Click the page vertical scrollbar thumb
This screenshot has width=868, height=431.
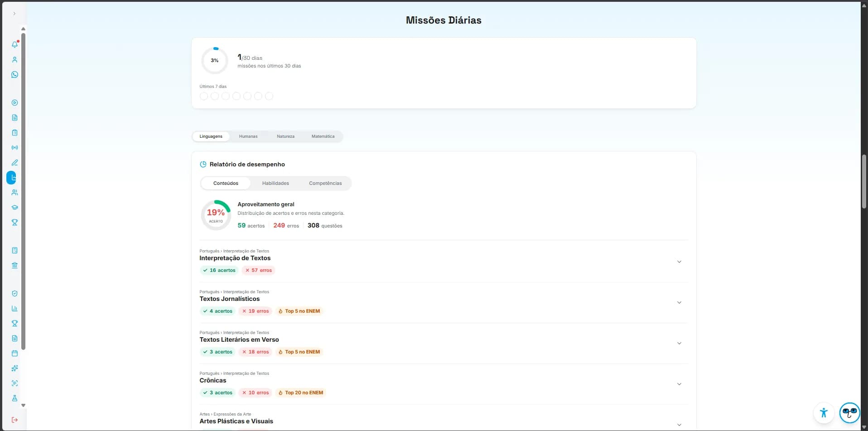[x=864, y=181]
